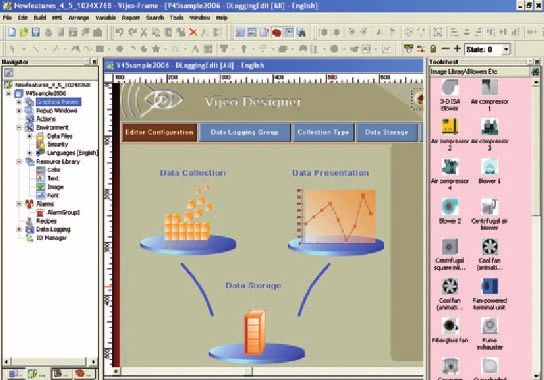544x380 pixels.
Task: Open the Arrange menu
Action: click(x=78, y=17)
